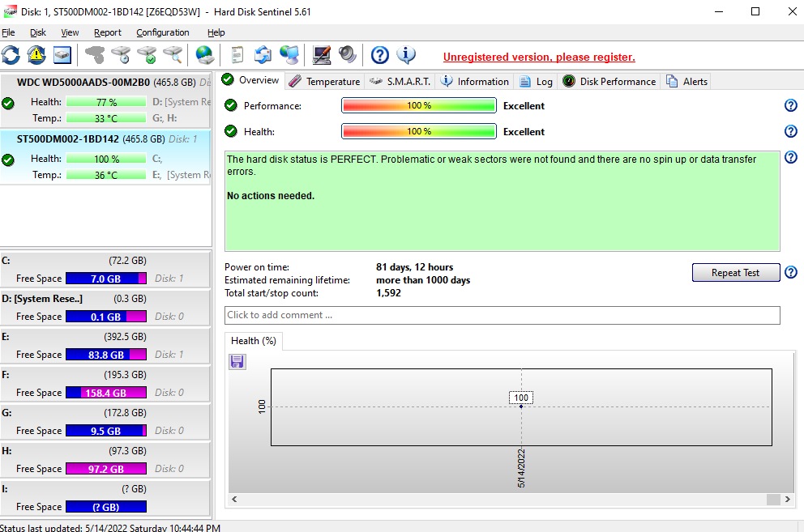Click the blue info bubble toolbar icon
Image resolution: width=804 pixels, height=532 pixels.
pos(406,55)
